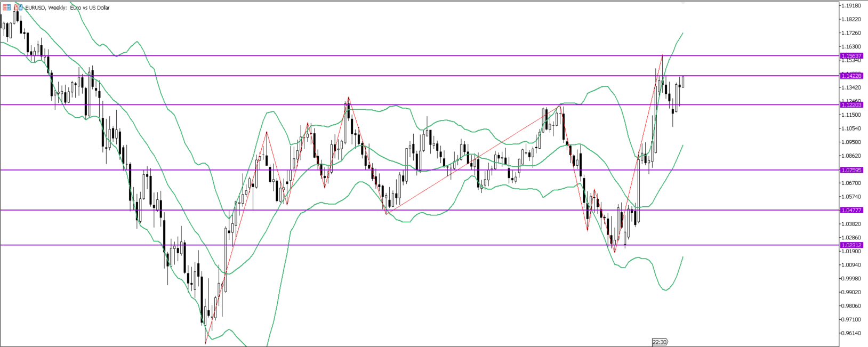The width and height of the screenshot is (868, 347).
Task: Select the purple 1.02312 price label
Action: point(851,245)
